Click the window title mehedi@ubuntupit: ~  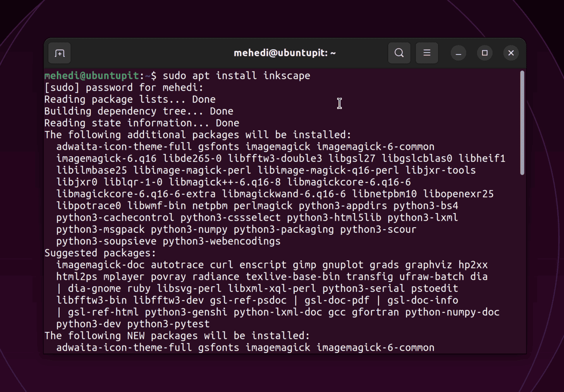[285, 53]
